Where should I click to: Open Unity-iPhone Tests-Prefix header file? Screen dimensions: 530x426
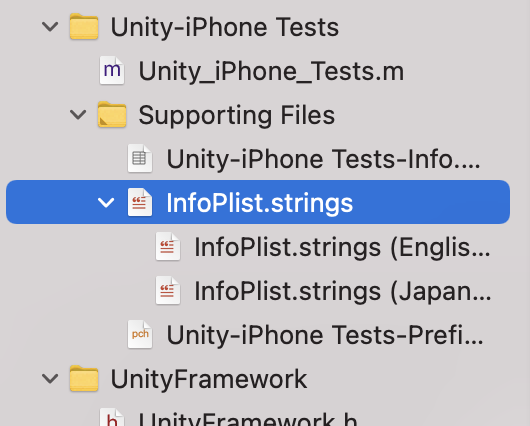(x=325, y=335)
